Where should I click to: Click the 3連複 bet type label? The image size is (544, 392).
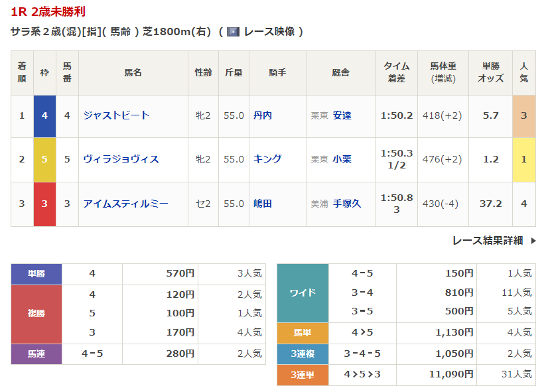pos(303,354)
